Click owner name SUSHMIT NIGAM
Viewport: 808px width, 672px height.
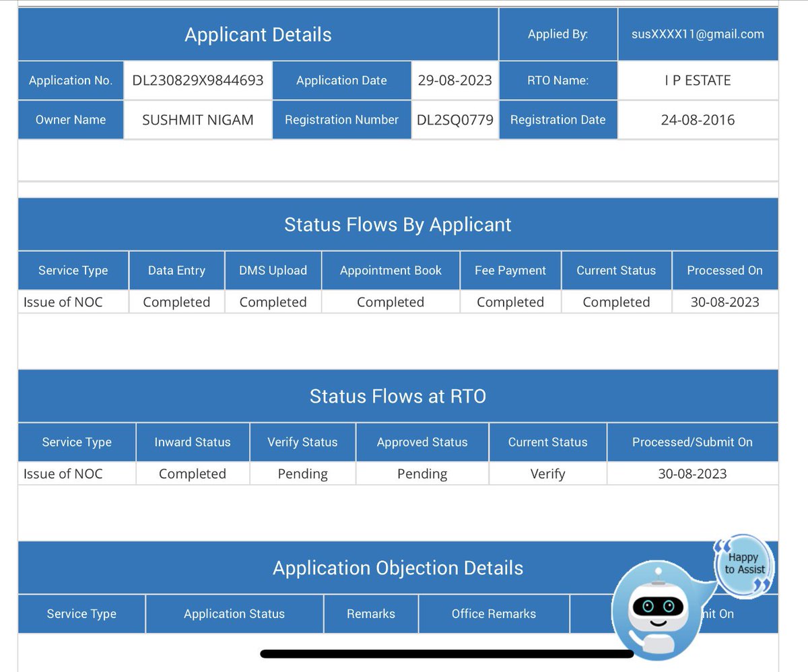tap(198, 120)
